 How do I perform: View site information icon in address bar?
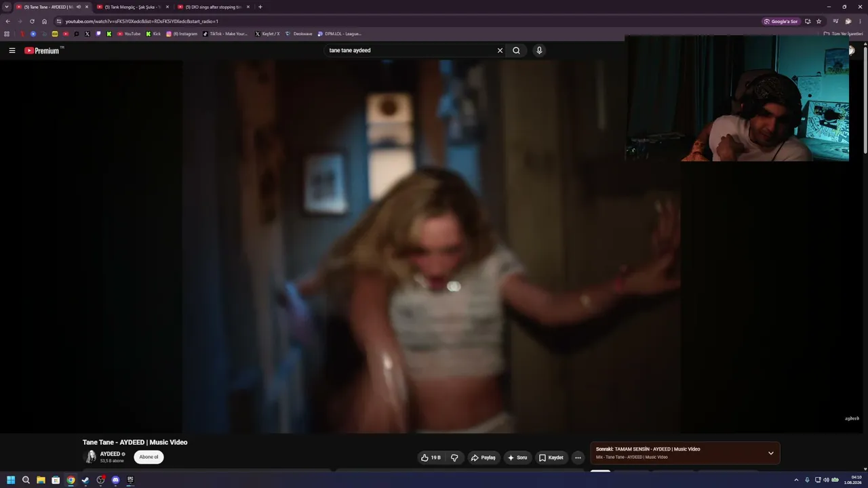click(59, 21)
